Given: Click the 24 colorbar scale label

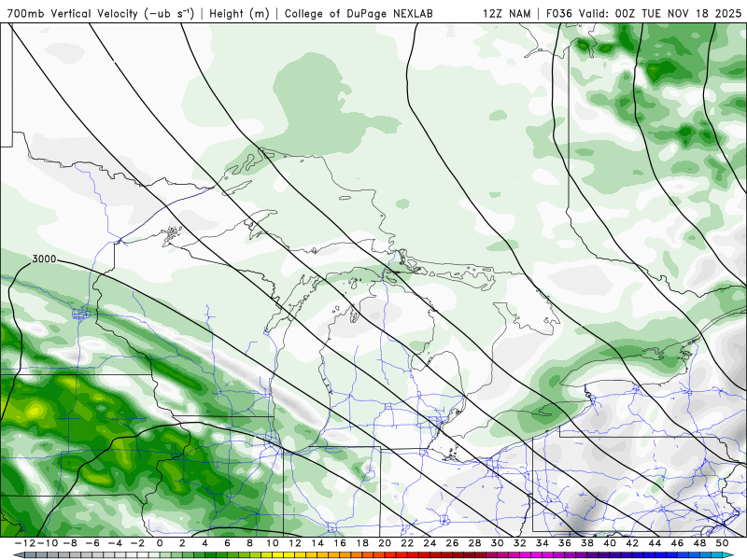Looking at the screenshot, I should point(430,543).
